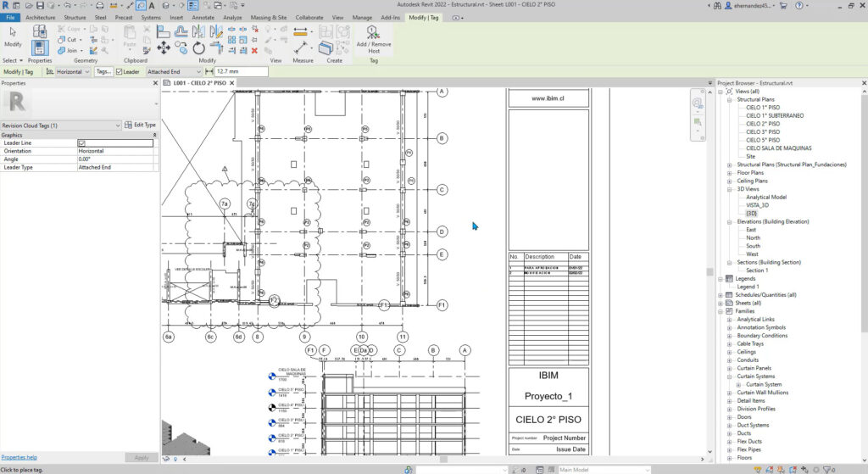Open the Properties palette icon in ribbon
The height and width of the screenshot is (474, 868).
[x=40, y=47]
